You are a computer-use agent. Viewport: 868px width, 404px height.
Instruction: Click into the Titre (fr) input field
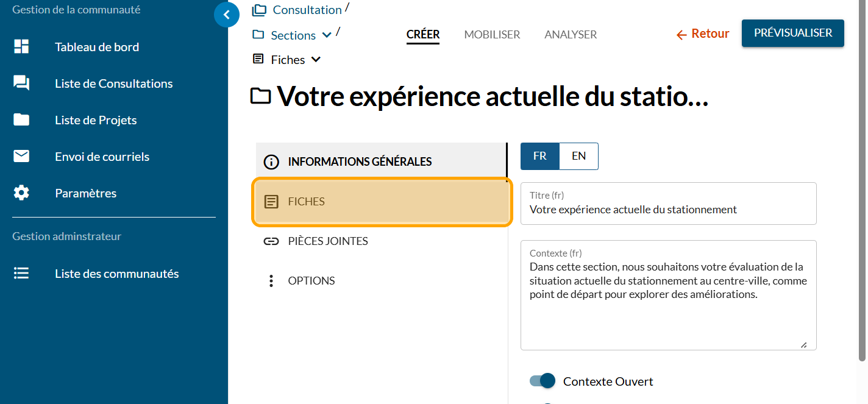pos(668,210)
